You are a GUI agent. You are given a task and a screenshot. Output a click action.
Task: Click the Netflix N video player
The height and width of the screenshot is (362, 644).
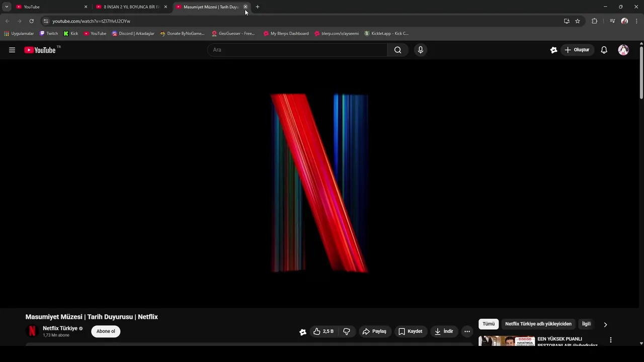tap(319, 183)
